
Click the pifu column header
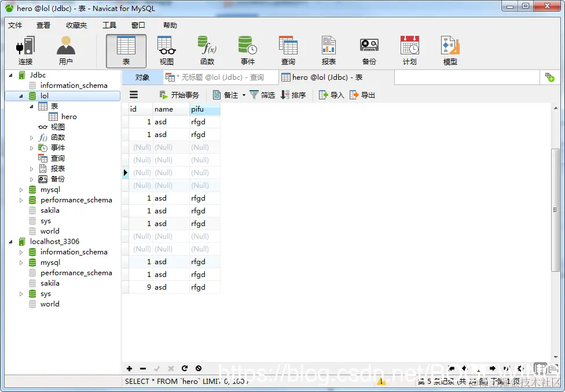205,109
